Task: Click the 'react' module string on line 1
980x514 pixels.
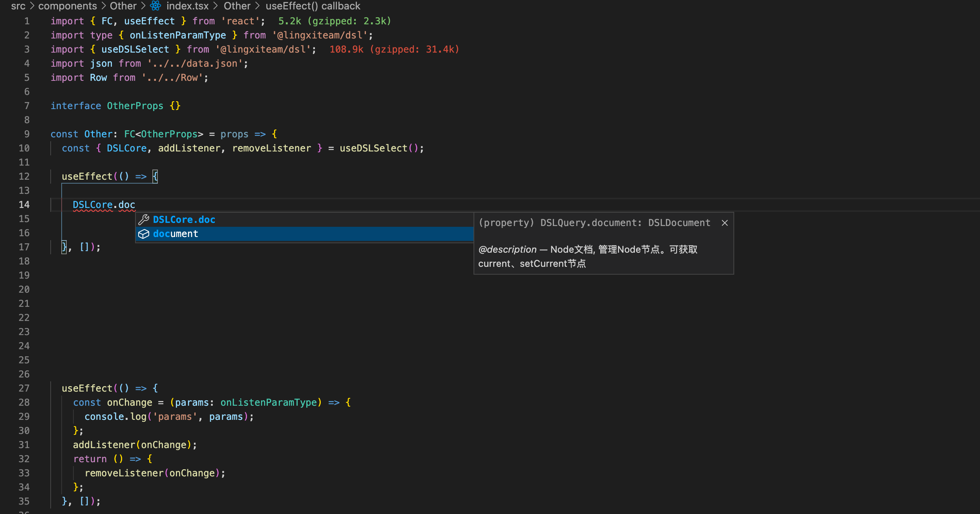Action: click(240, 21)
